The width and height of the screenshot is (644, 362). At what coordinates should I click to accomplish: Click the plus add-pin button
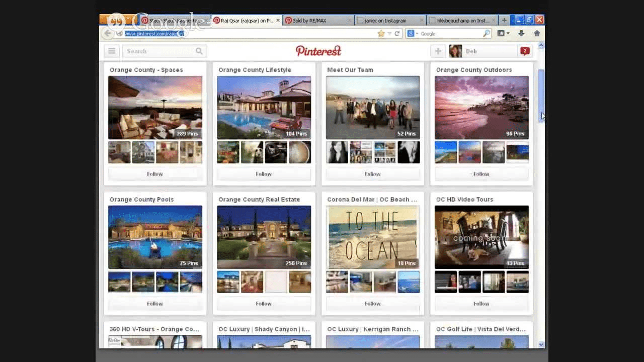click(438, 51)
